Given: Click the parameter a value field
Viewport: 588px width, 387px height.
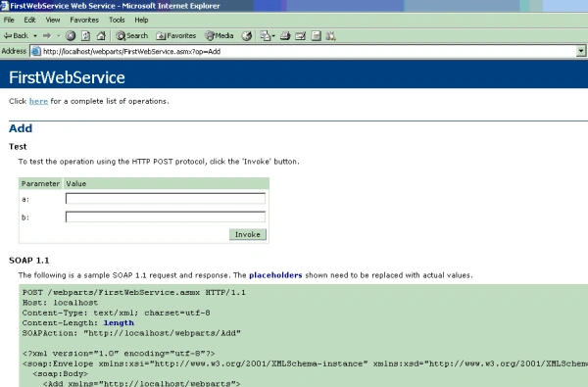Looking at the screenshot, I should (166, 198).
